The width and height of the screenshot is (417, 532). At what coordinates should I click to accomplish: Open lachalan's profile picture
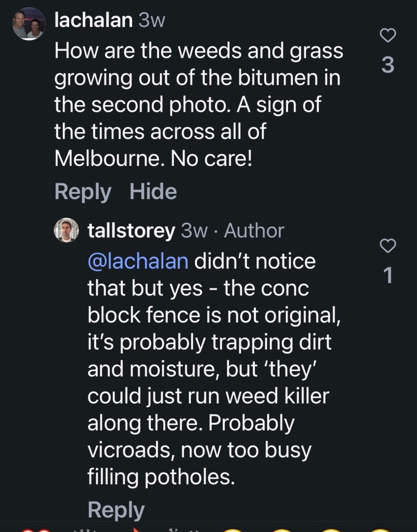pyautogui.click(x=29, y=24)
